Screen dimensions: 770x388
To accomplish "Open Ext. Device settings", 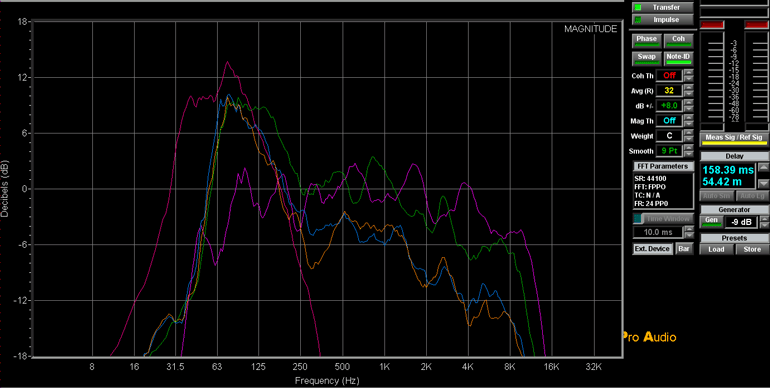I will pyautogui.click(x=652, y=249).
